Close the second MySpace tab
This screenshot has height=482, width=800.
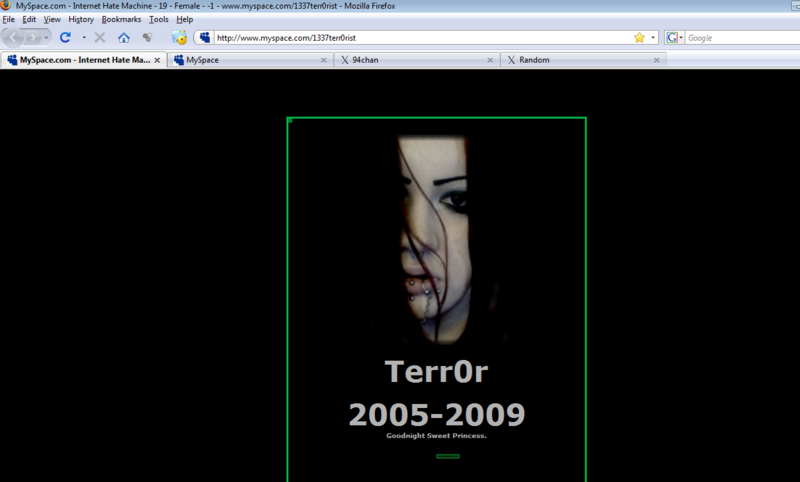click(323, 60)
